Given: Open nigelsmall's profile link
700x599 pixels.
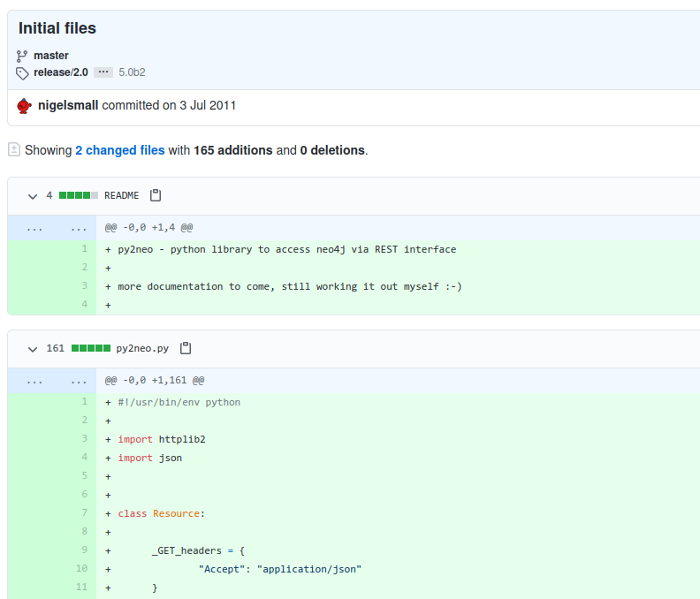Looking at the screenshot, I should (68, 105).
